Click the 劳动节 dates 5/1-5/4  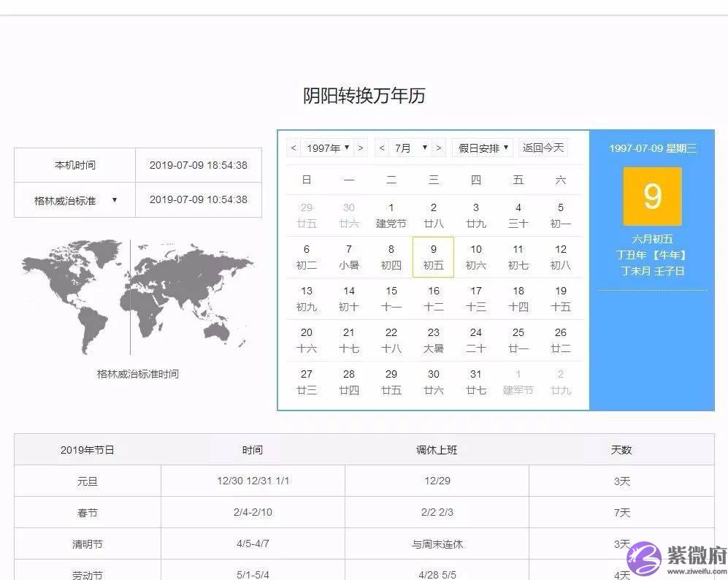253,575
